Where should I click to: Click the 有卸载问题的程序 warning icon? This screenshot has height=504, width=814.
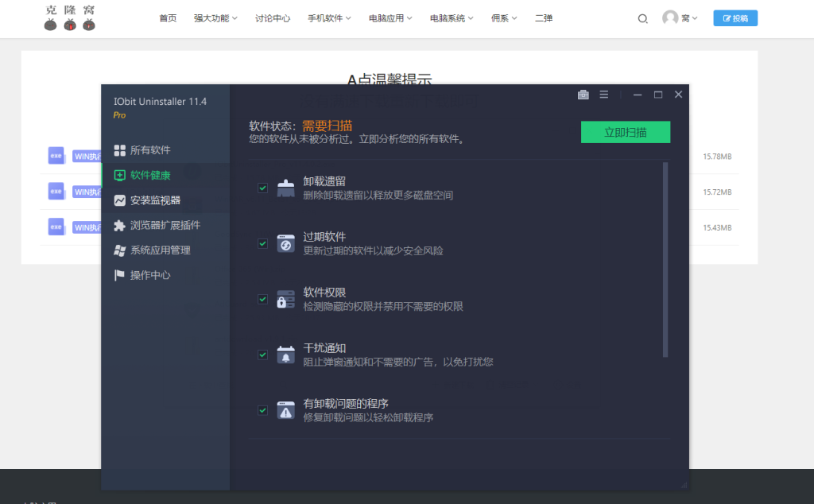[285, 410]
